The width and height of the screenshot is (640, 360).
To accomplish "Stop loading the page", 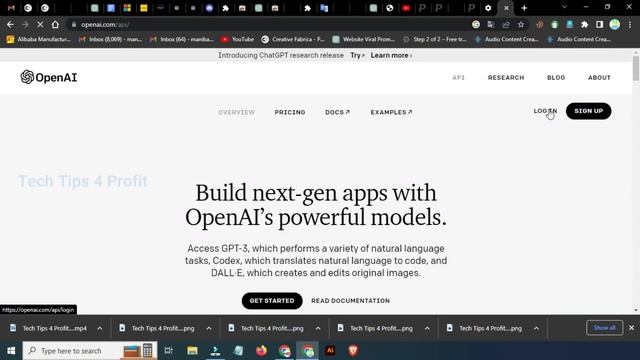I will point(40,24).
